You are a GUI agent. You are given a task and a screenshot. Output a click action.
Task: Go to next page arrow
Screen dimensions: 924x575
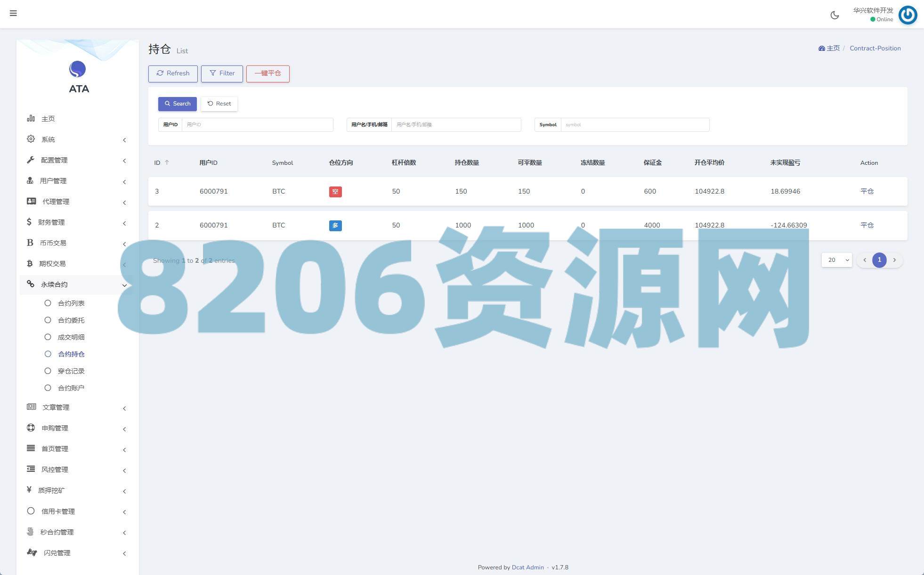click(894, 260)
